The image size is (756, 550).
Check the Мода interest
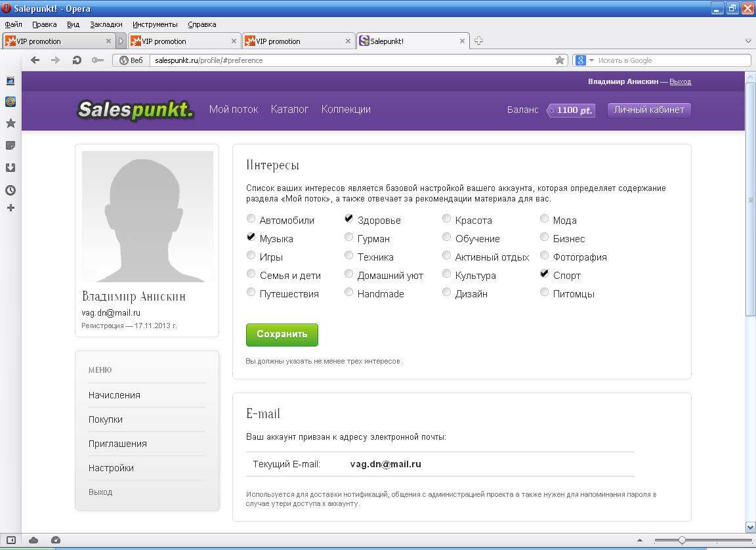[544, 219]
